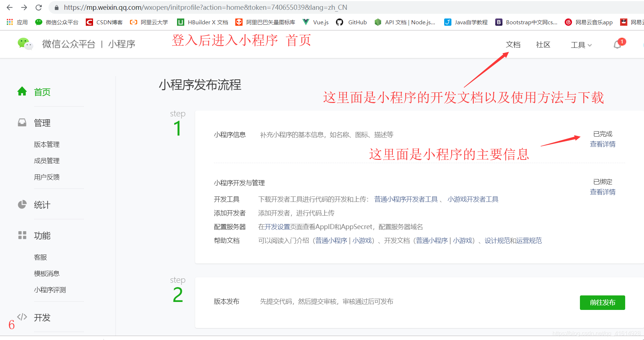Screen dimensions: 644x340
Task: Open 小游戏开发者工具 link
Action: click(473, 199)
